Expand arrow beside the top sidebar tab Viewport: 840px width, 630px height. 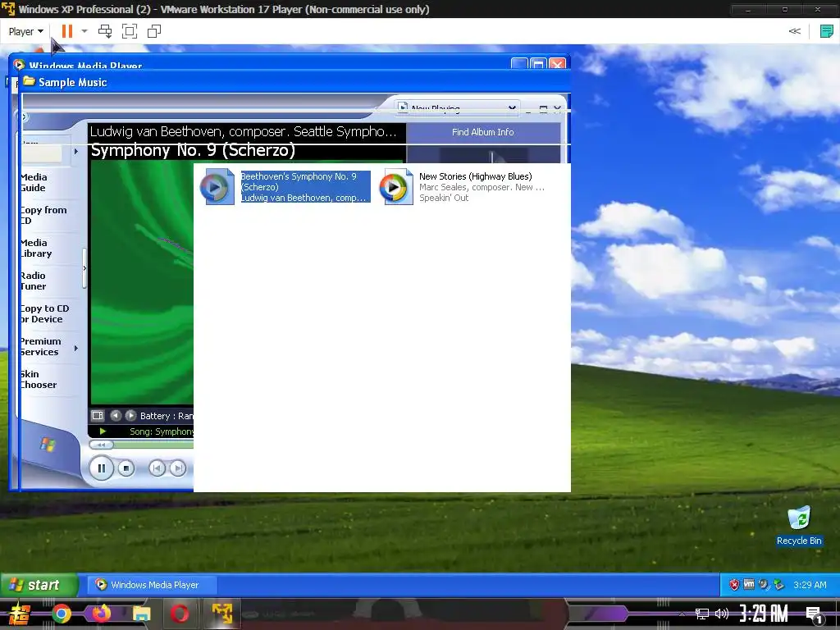(76, 152)
